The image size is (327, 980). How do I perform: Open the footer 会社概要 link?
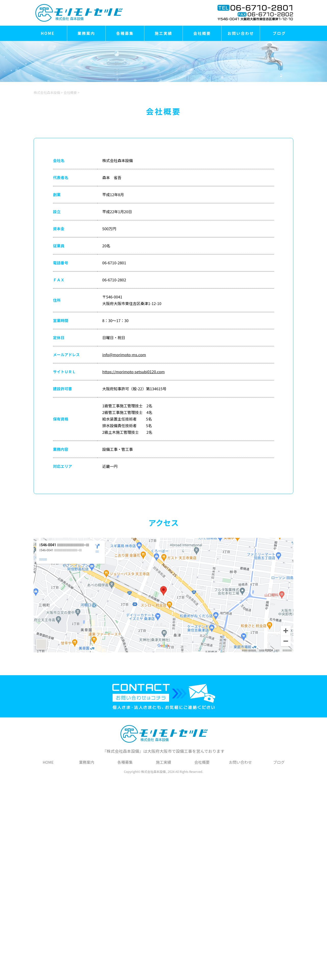click(x=202, y=762)
